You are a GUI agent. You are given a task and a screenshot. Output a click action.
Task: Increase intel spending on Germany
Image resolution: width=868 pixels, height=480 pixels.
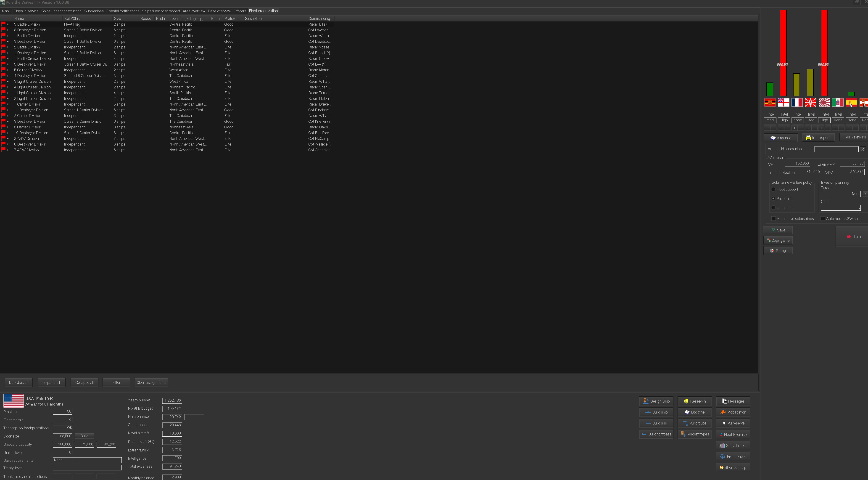pos(767,128)
